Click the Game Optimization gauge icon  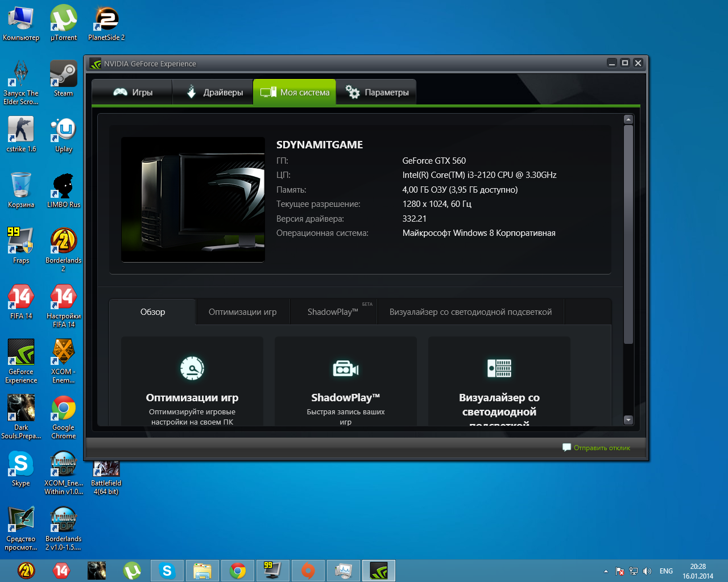192,369
